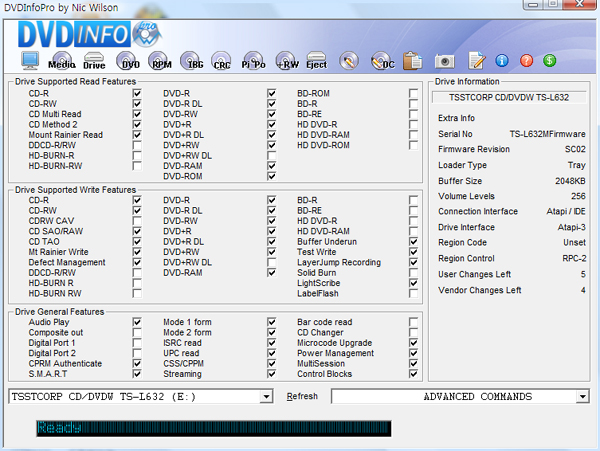
Task: Click the Refresh button
Action: (302, 396)
